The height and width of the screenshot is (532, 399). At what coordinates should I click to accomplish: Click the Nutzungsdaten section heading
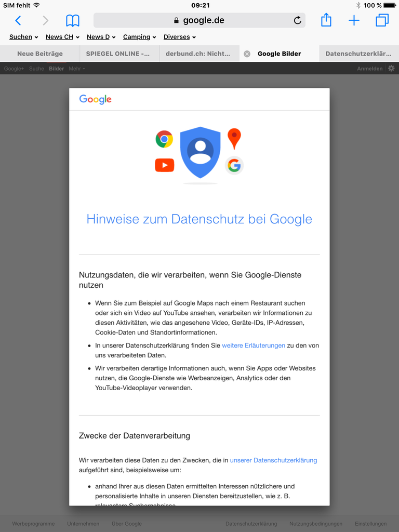[190, 280]
